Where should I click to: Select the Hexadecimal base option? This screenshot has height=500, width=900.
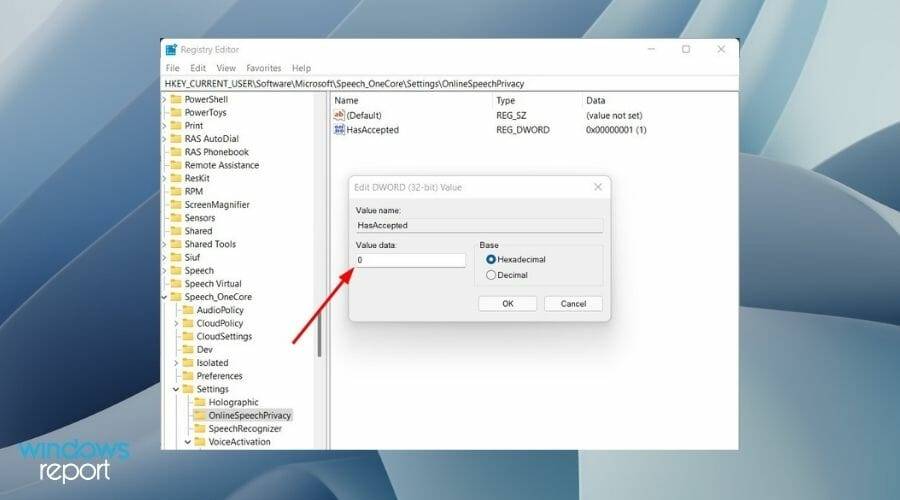pos(491,259)
